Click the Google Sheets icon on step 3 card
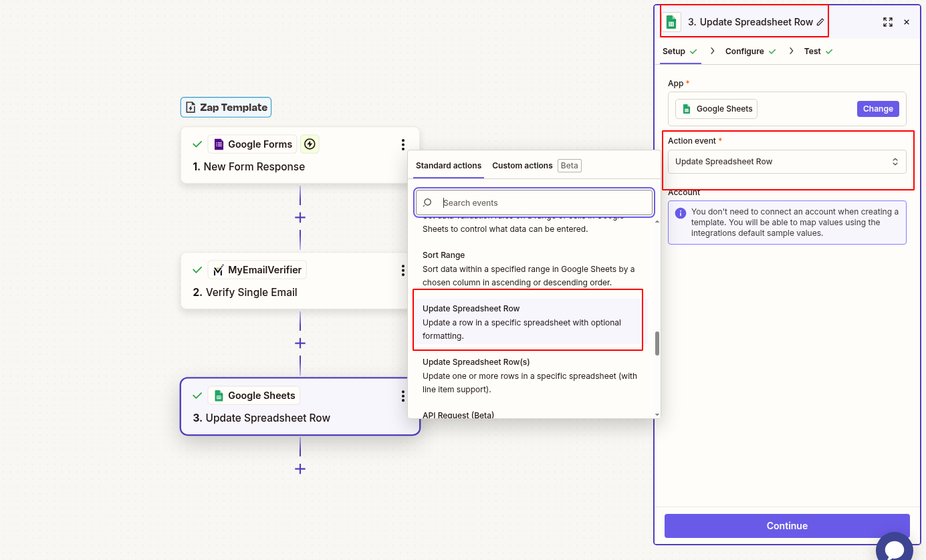The image size is (926, 560). 218,395
